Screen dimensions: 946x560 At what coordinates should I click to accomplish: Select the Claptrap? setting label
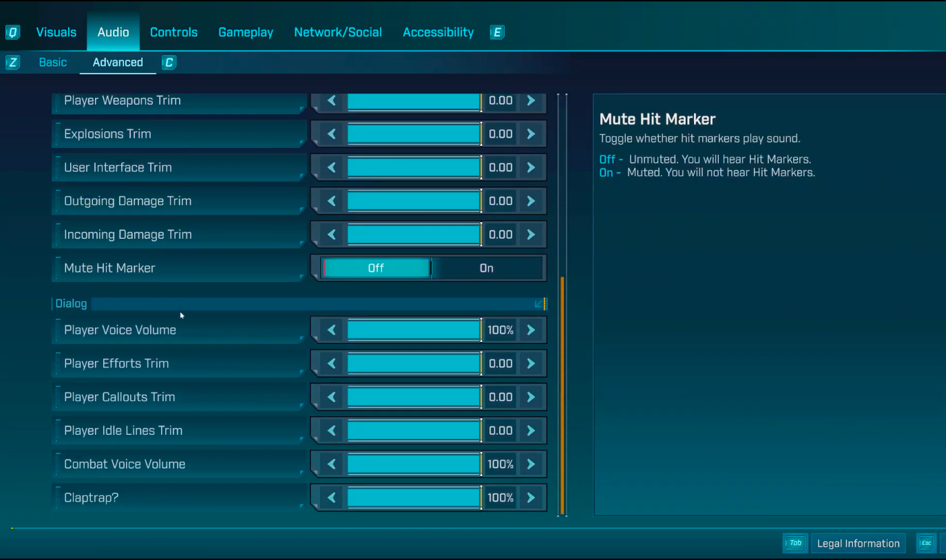tap(180, 497)
